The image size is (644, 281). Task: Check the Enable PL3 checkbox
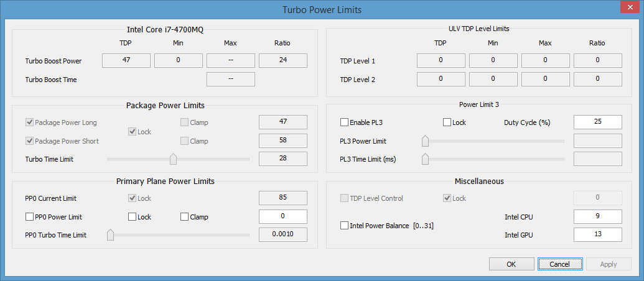coord(344,122)
